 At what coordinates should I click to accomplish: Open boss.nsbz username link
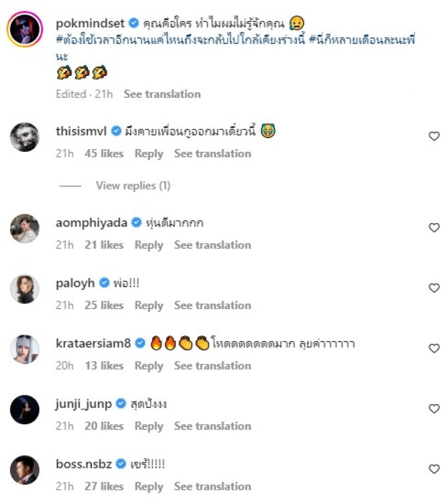(84, 464)
